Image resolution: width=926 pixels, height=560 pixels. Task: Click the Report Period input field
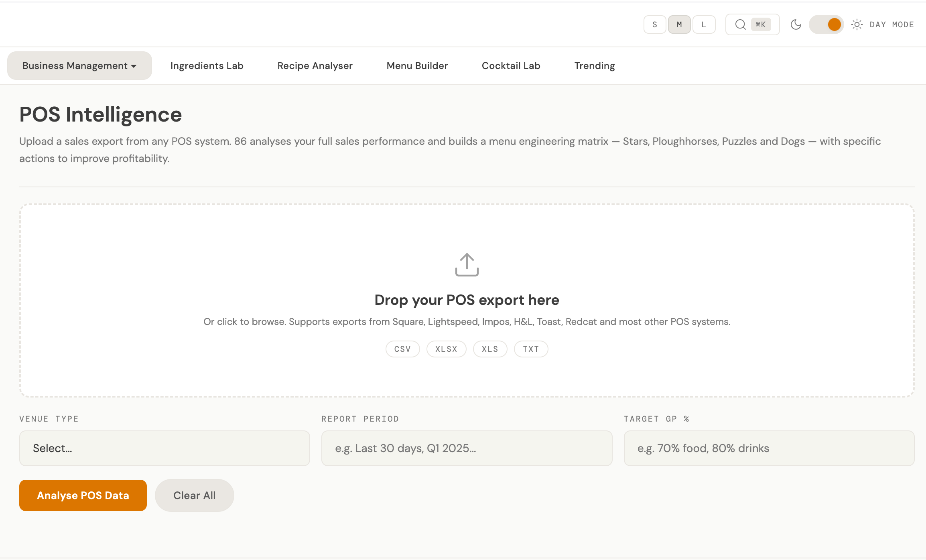click(466, 448)
